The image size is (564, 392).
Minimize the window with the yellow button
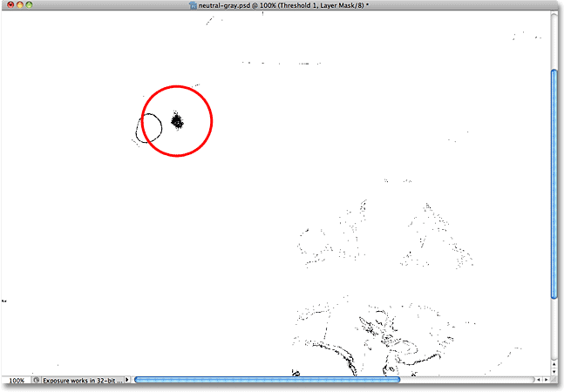[20, 4]
